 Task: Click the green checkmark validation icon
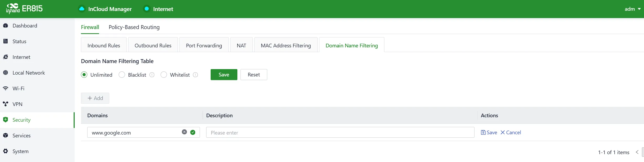click(x=193, y=132)
